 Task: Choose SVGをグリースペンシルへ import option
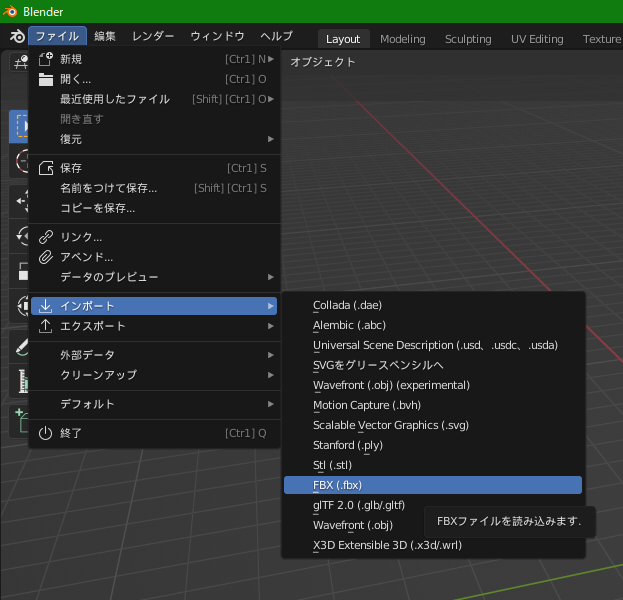pyautogui.click(x=433, y=365)
